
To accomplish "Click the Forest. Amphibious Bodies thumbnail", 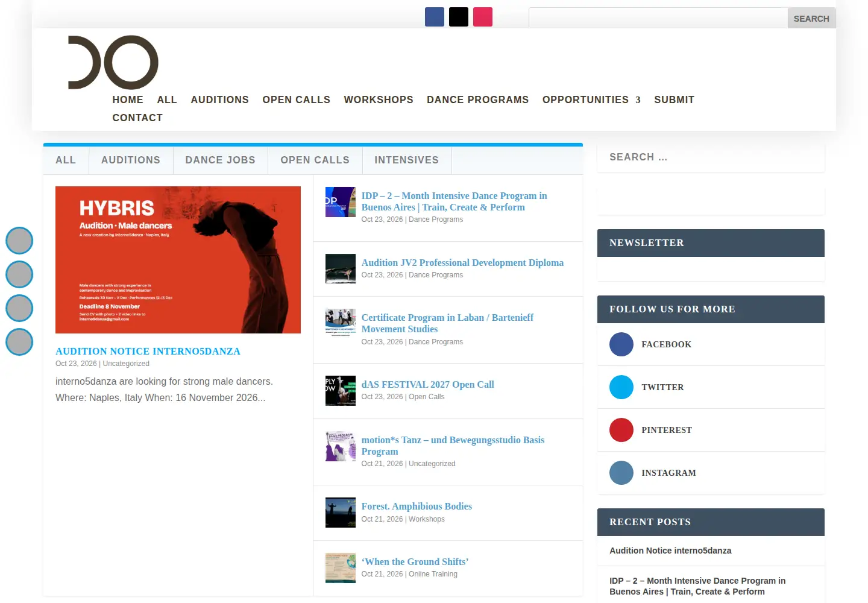I will pyautogui.click(x=341, y=513).
